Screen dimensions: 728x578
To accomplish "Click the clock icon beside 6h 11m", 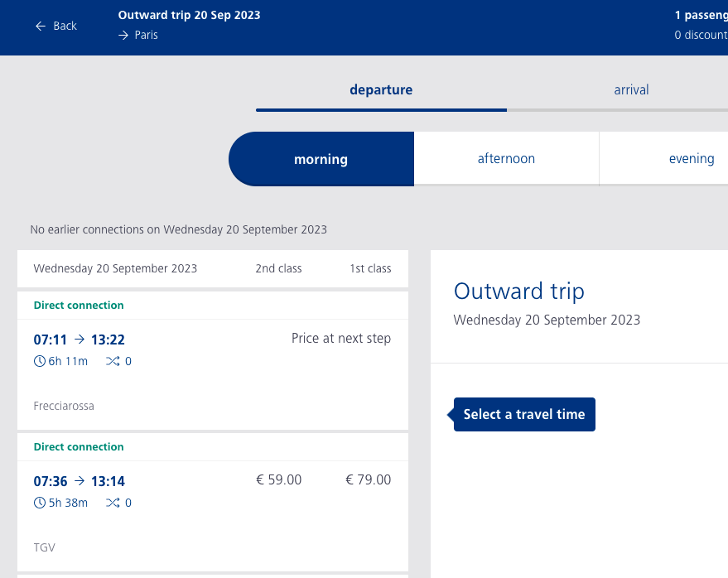I will pyautogui.click(x=39, y=362).
